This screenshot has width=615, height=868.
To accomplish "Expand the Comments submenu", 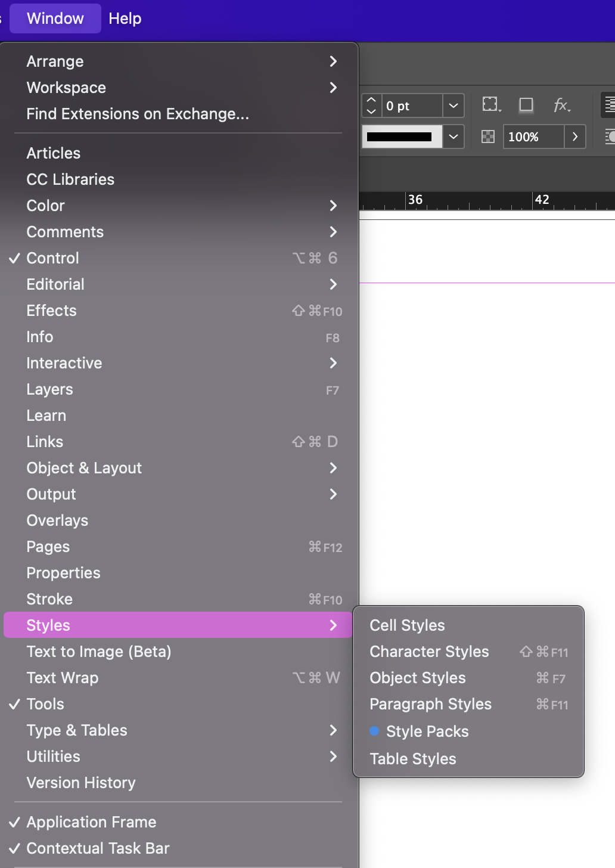I will point(179,232).
